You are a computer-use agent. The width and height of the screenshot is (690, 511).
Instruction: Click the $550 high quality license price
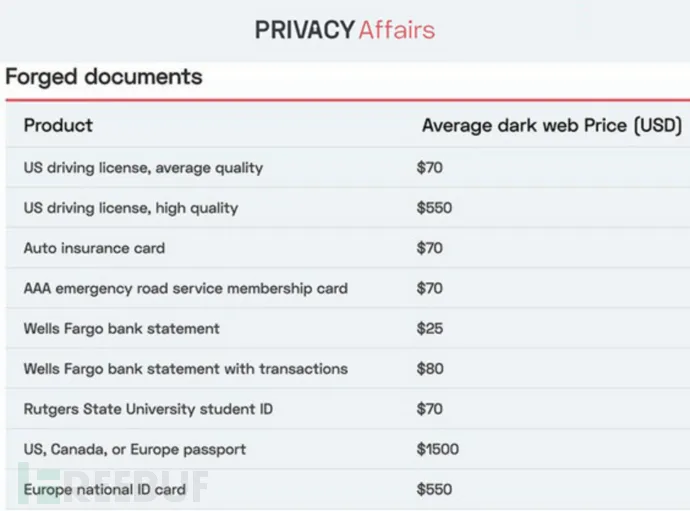[434, 208]
